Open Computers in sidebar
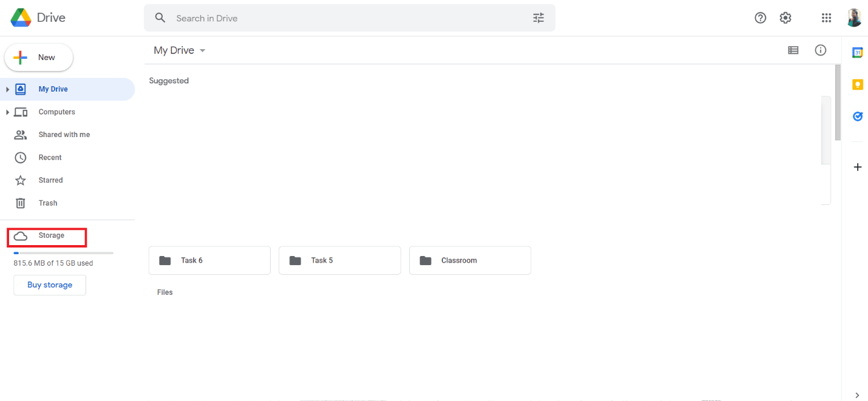The image size is (868, 401). (x=67, y=112)
